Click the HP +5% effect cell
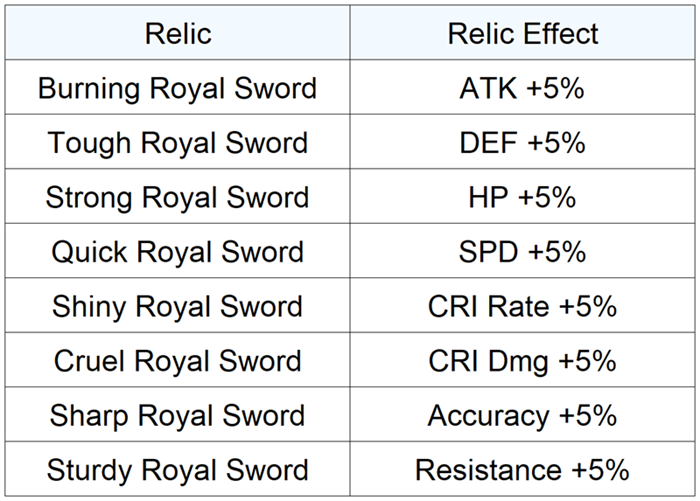This screenshot has width=700, height=501. (522, 197)
